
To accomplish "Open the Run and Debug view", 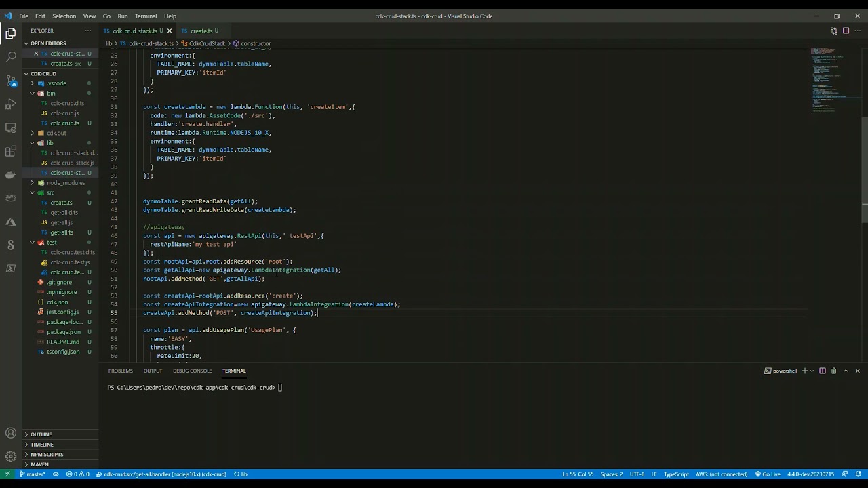I will [11, 104].
